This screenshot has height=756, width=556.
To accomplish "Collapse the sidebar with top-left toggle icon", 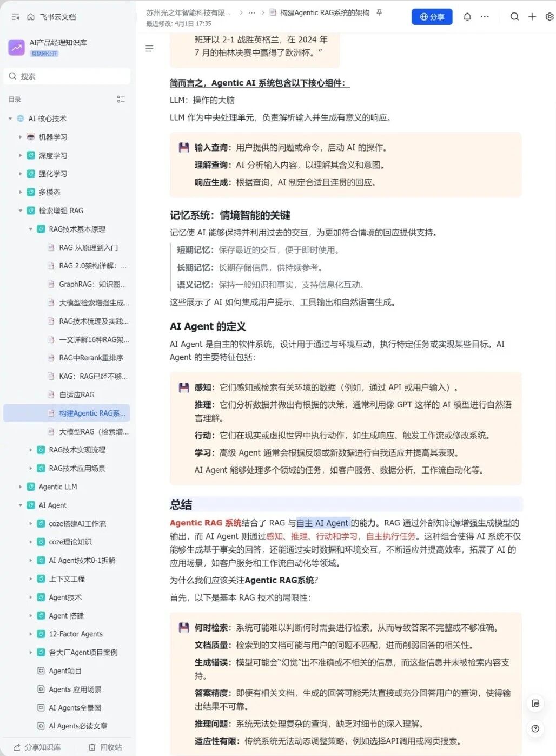I will point(15,17).
